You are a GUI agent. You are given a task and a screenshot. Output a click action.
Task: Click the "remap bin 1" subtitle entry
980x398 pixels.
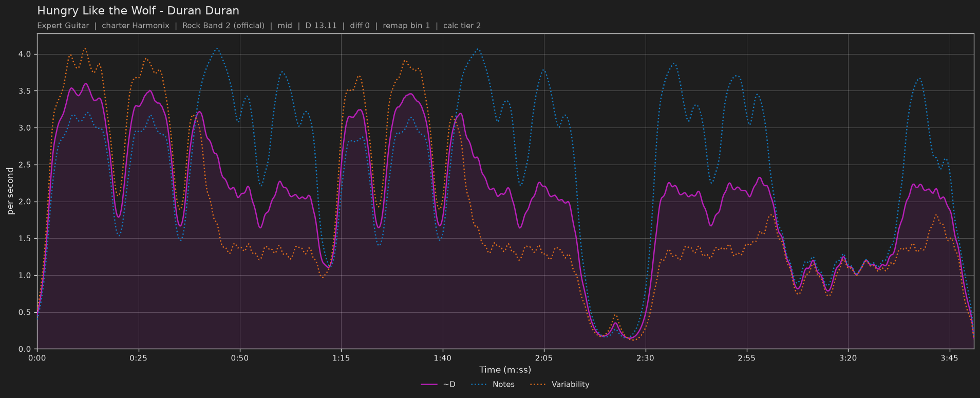(406, 26)
